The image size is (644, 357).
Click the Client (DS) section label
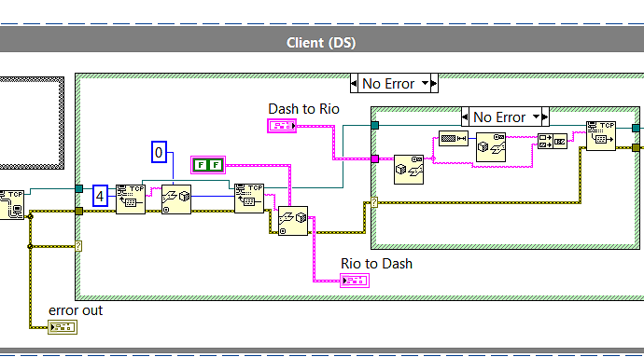pos(321,43)
